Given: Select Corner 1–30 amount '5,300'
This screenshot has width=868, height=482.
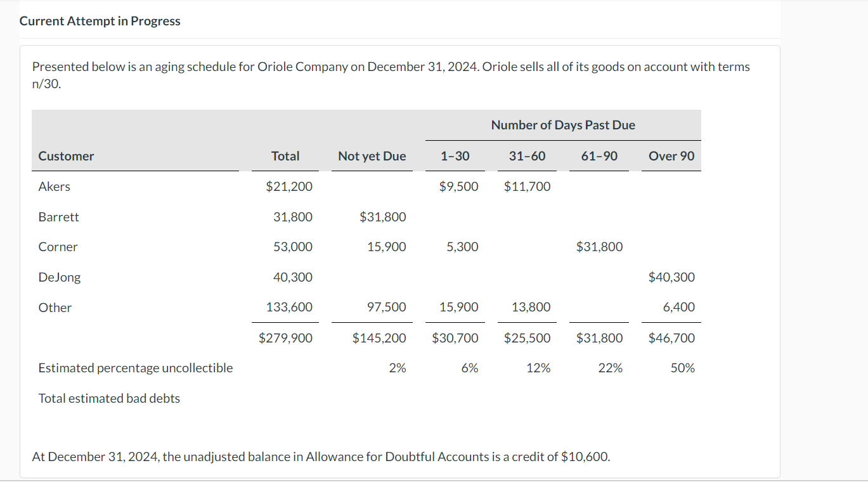Looking at the screenshot, I should click(463, 247).
